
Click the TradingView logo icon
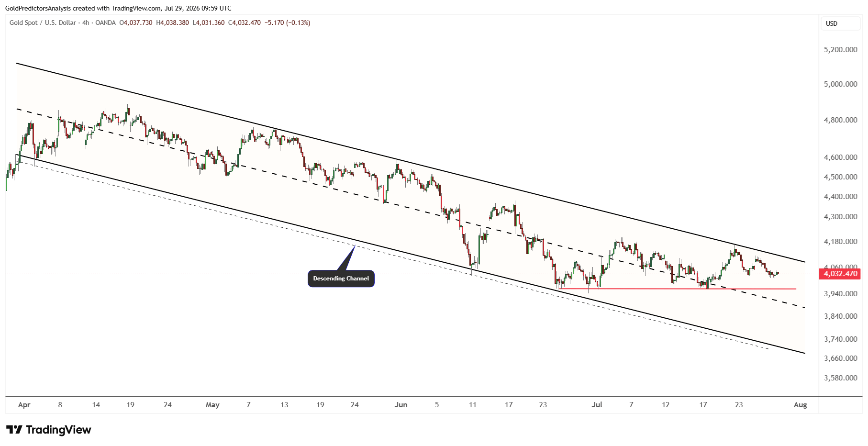(x=14, y=430)
